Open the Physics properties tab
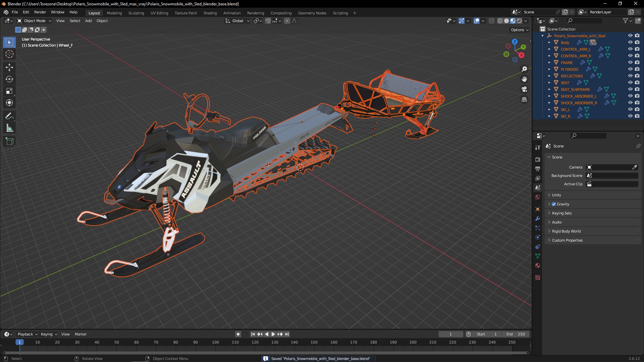Image resolution: width=644 pixels, height=362 pixels. pyautogui.click(x=538, y=237)
